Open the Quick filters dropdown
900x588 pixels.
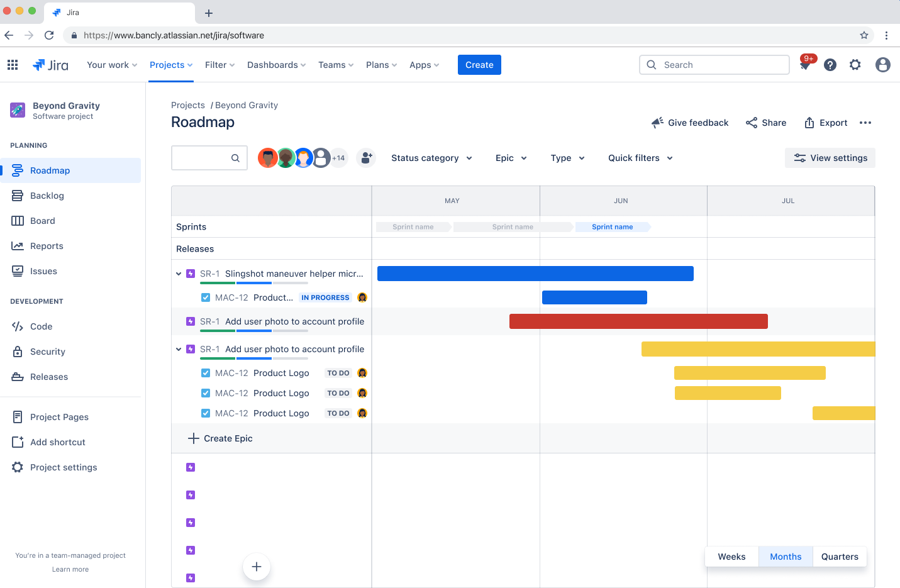[x=640, y=158]
